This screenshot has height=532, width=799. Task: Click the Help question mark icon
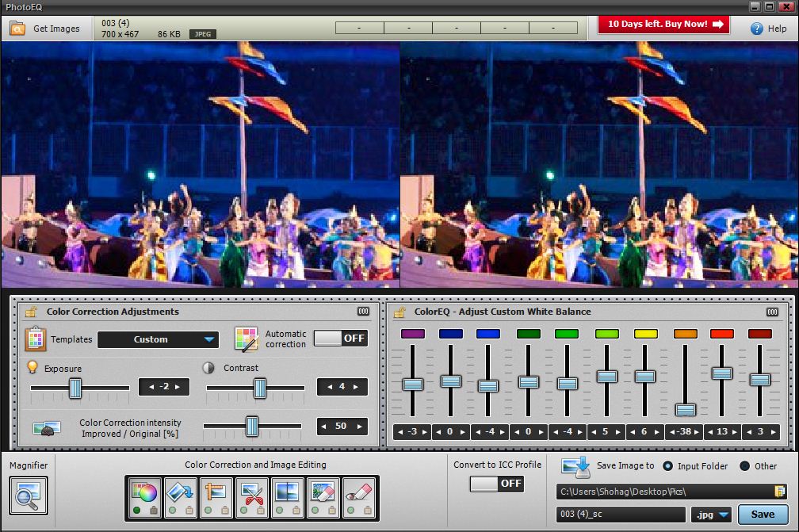coord(756,28)
